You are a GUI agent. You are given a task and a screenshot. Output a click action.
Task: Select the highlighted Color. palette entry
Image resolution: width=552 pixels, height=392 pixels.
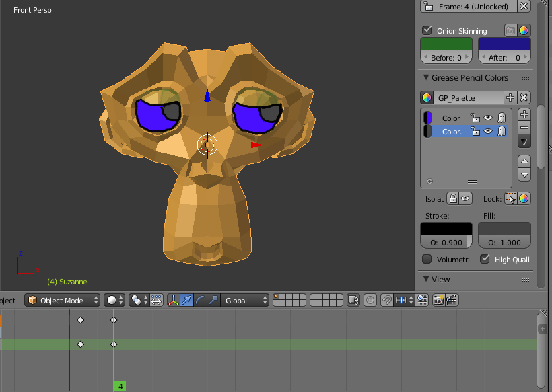[x=452, y=132]
